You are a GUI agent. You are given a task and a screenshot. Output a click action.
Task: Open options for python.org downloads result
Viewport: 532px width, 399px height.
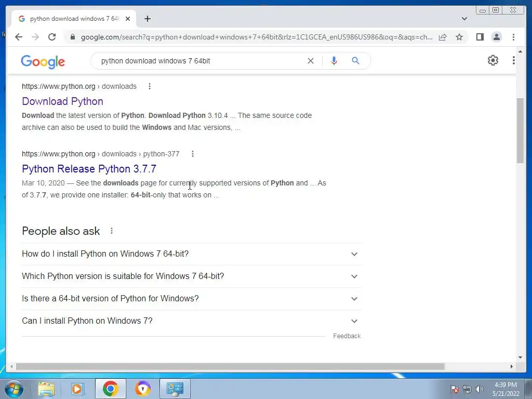pos(149,86)
